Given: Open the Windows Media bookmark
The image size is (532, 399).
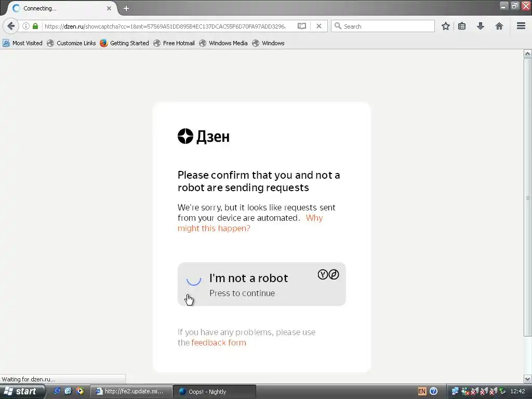Looking at the screenshot, I should tap(223, 43).
